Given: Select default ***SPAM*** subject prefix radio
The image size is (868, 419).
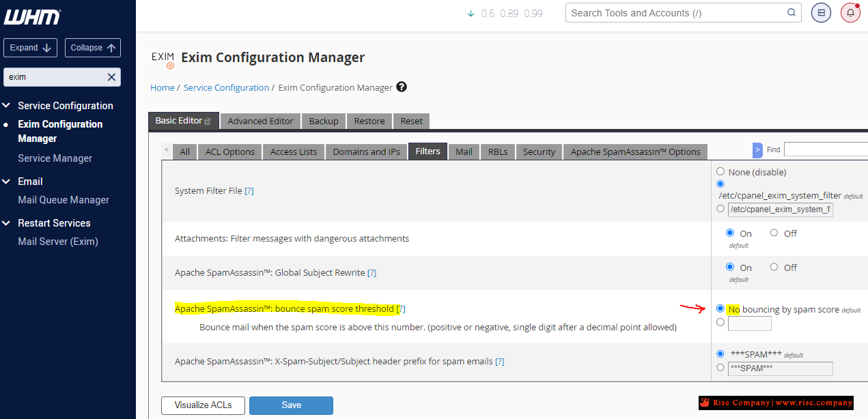Looking at the screenshot, I should [x=720, y=354].
